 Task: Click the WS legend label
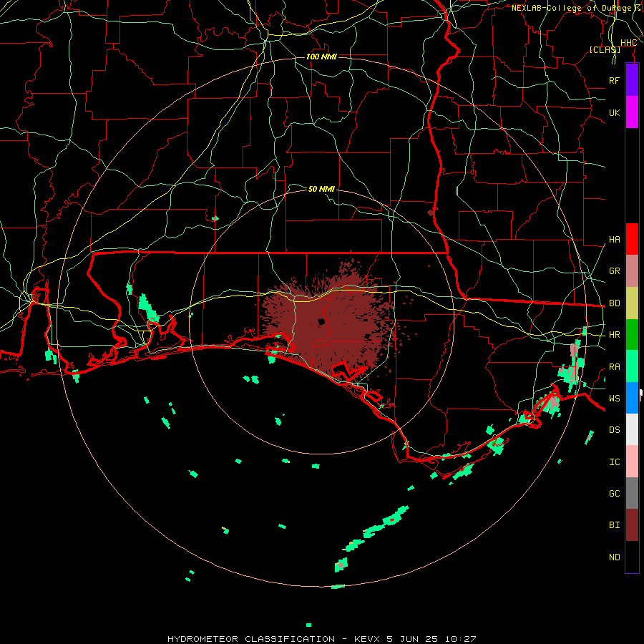(614, 399)
